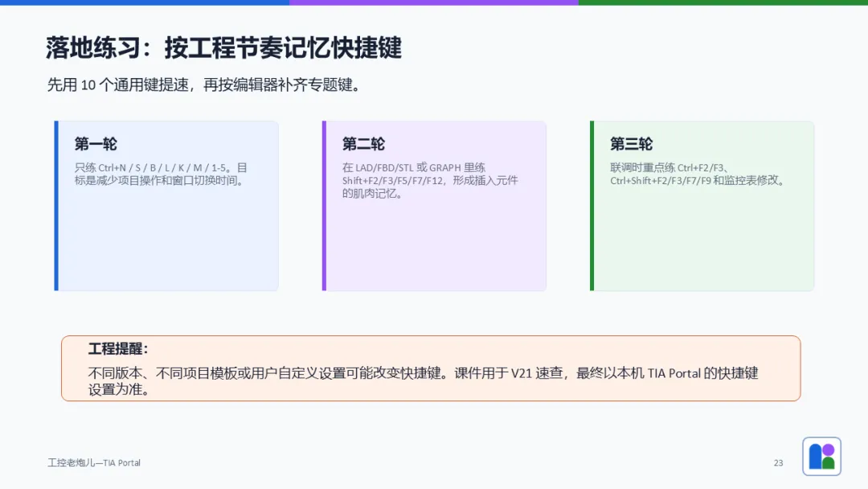Click the text beginning 联调时重点练 Ctrl+F2/F3
The width and height of the screenshot is (868, 489).
(698, 174)
